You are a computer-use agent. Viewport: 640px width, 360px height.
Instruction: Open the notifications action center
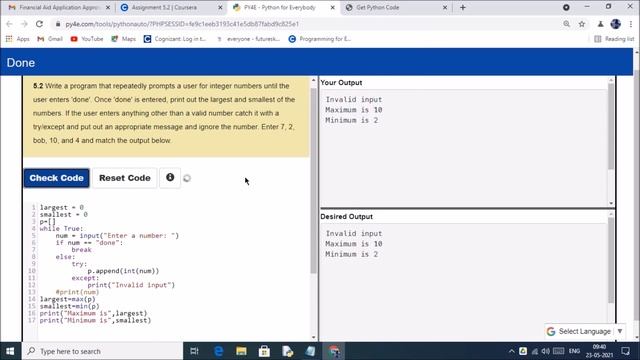625,351
